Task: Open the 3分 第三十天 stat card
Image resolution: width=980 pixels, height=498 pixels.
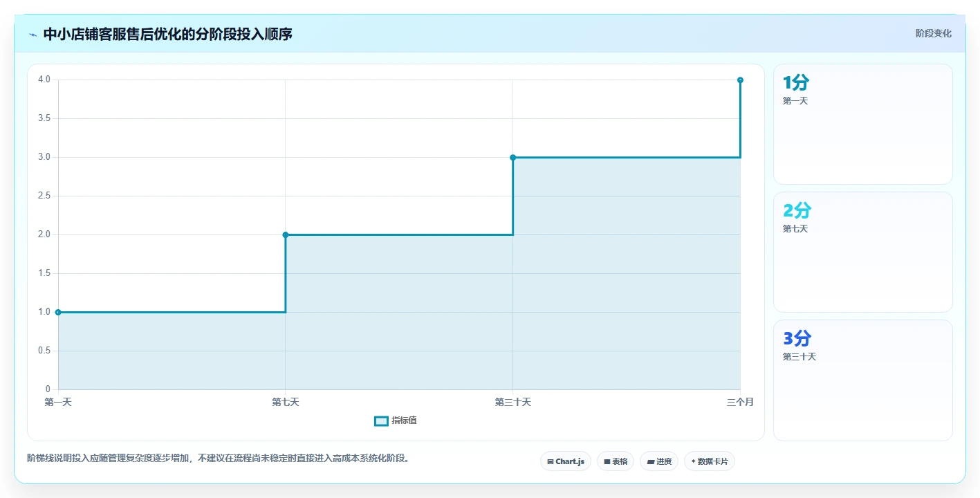Action: (x=862, y=380)
